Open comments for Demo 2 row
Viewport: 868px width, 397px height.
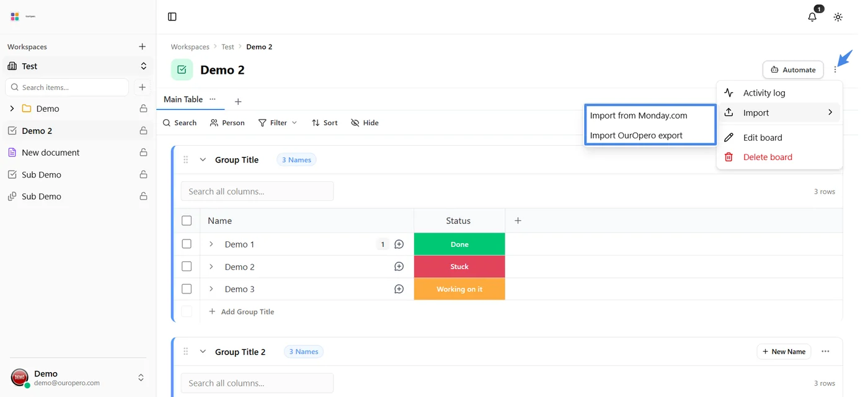tap(399, 267)
